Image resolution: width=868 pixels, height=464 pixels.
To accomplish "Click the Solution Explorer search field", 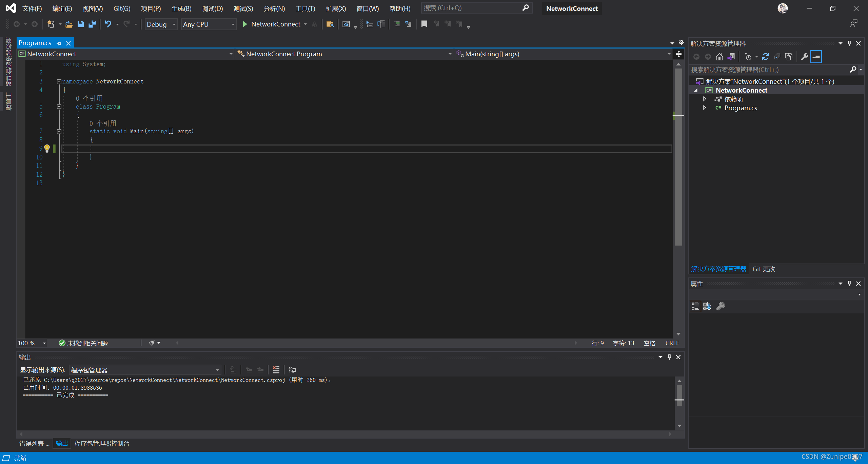I will tap(770, 70).
